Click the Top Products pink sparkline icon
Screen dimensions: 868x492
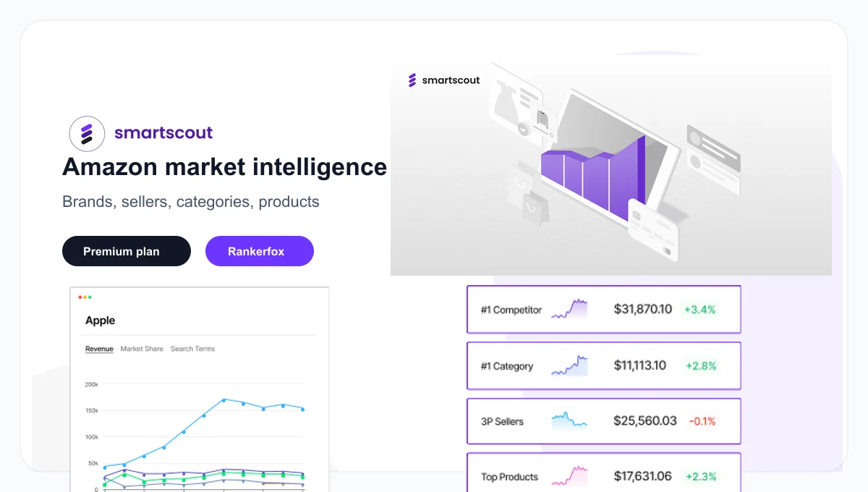(569, 476)
